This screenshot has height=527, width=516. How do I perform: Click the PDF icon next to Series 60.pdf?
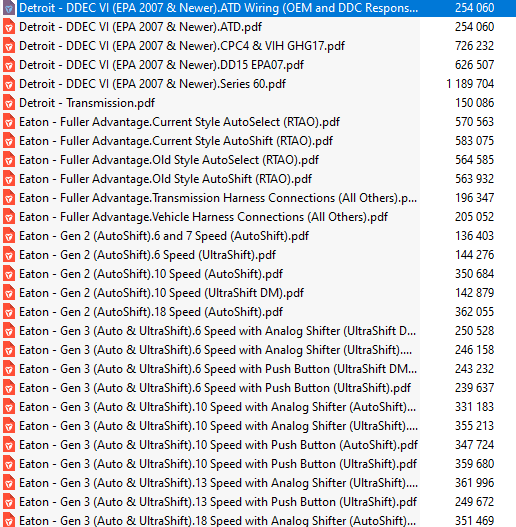(9, 84)
